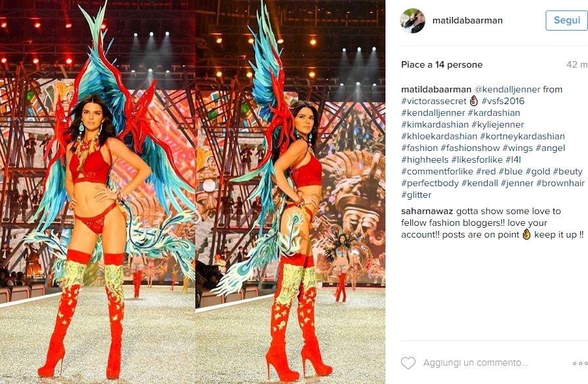
Task: Open the @kendalljenner mention
Action: pyautogui.click(x=507, y=90)
